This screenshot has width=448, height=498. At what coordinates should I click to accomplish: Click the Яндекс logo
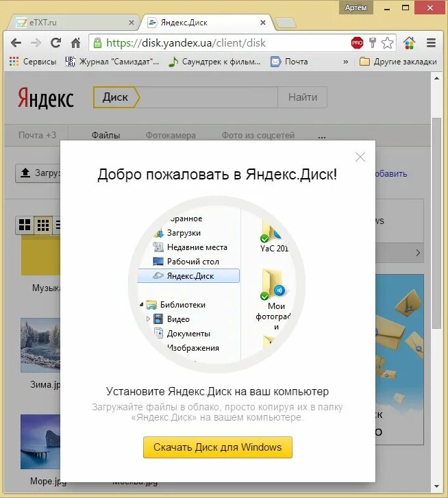pyautogui.click(x=45, y=97)
